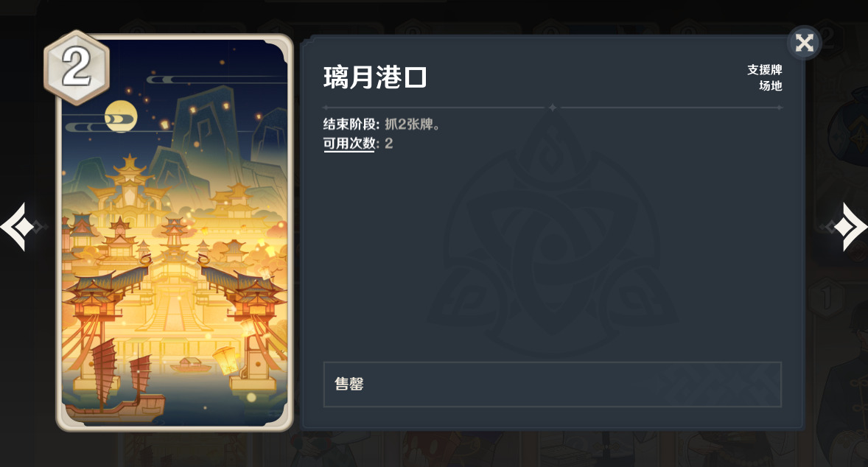Click the diamond ornament on the divider line
Screen dimensions: 868x467
pyautogui.click(x=553, y=108)
